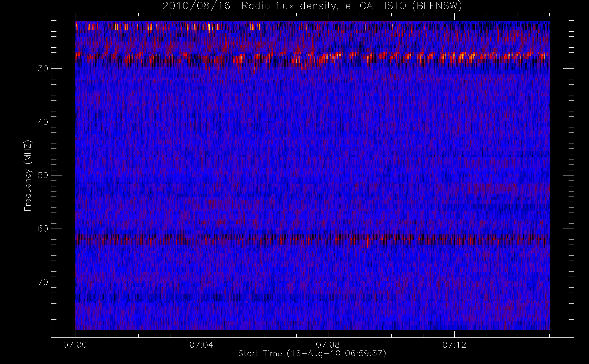Click the 07:04 time tick label
Image resolution: width=589 pixels, height=364 pixels.
[x=201, y=345]
